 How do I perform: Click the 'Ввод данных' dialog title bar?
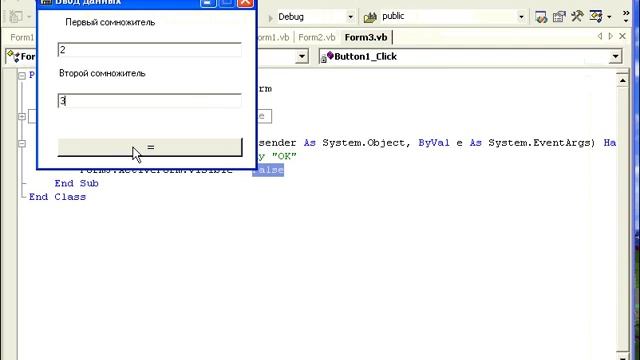118,2
